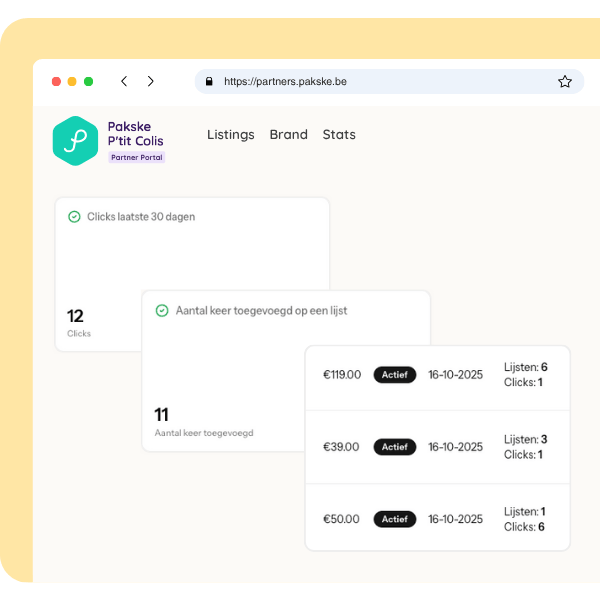Select the €50.00 price
Viewport: 600px width, 600px height.
[x=341, y=519]
